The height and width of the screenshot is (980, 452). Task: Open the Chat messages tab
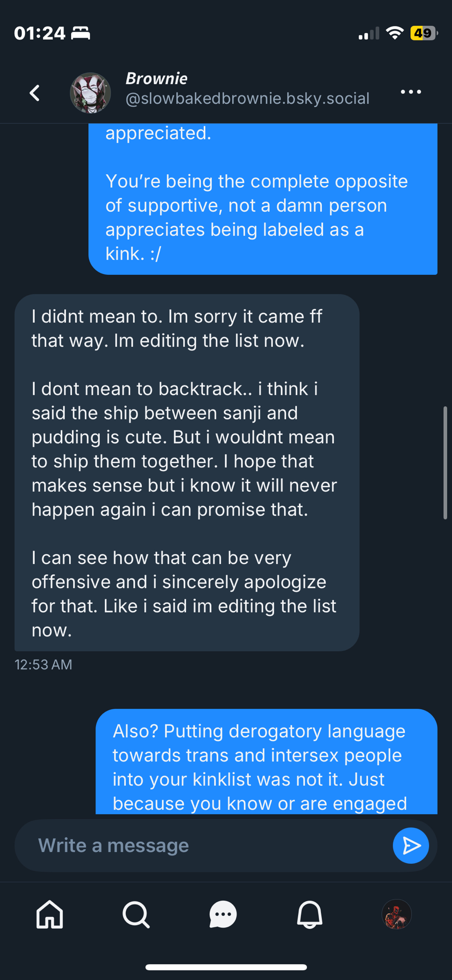(223, 914)
